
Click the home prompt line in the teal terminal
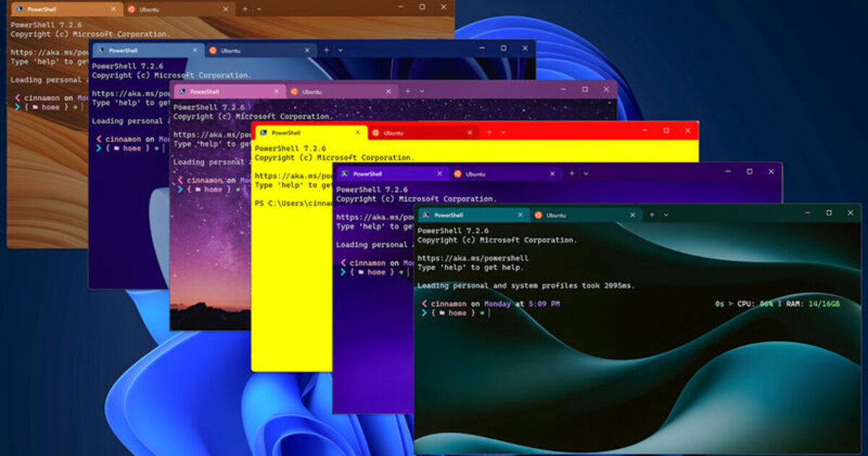[x=456, y=313]
